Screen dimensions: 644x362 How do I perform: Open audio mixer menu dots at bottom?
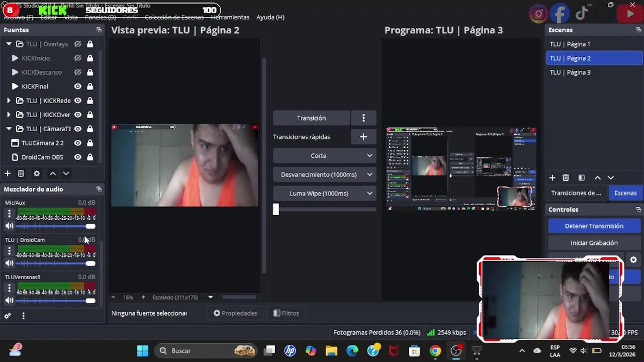pos(23,316)
